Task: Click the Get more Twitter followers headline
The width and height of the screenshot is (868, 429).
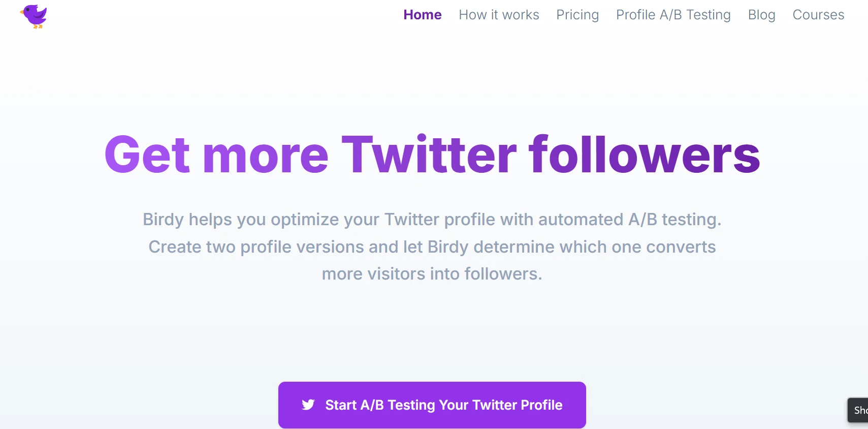Action: (x=432, y=154)
